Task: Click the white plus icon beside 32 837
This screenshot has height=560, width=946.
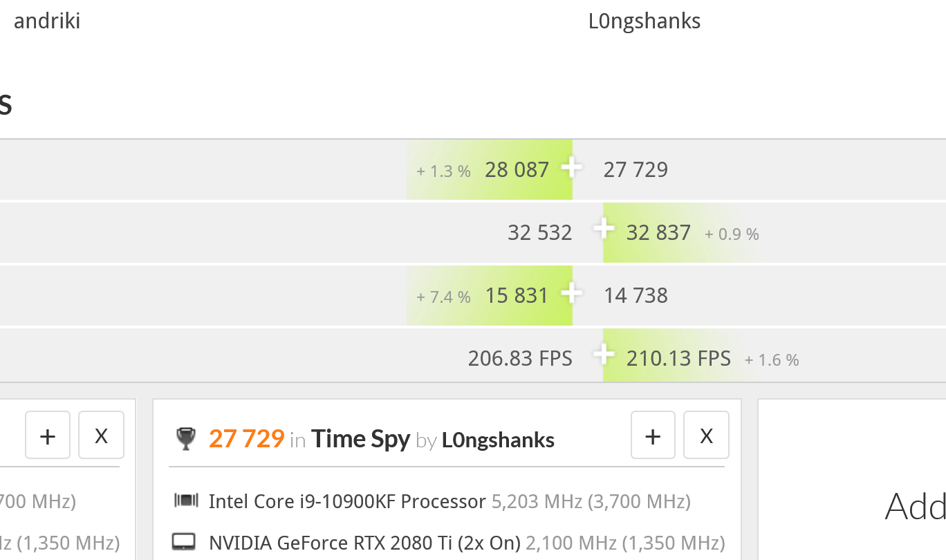Action: 604,228
